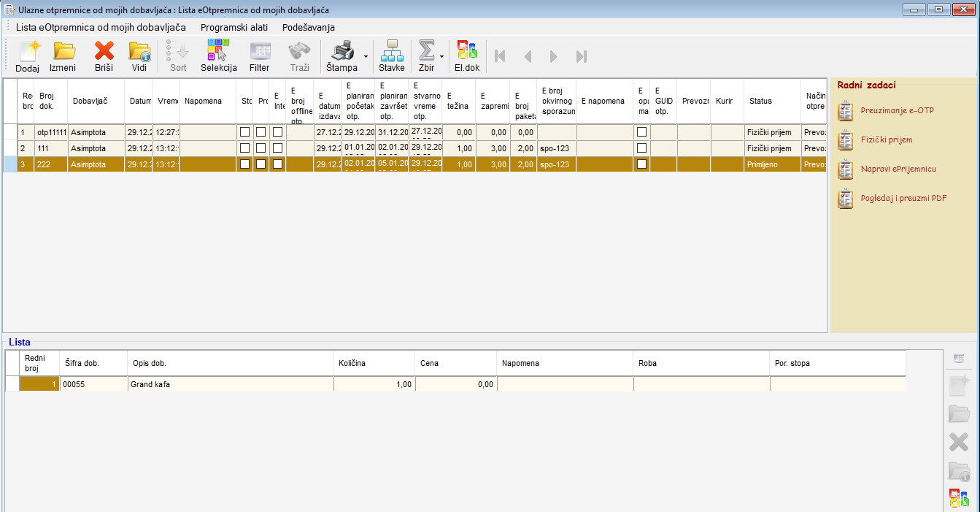Select the row with document number 111
Image resolution: width=980 pixels, height=512 pixels.
coord(51,148)
